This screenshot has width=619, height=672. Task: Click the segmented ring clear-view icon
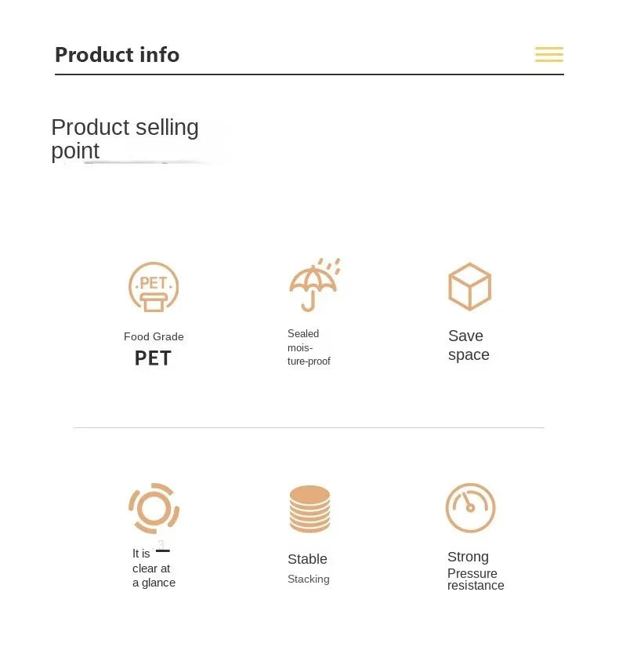click(x=154, y=508)
